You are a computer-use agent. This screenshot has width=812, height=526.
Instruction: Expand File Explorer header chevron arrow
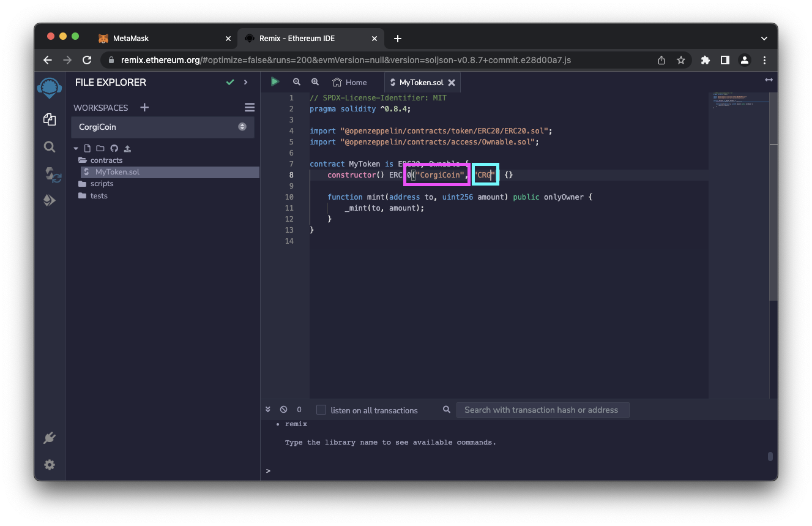pos(245,82)
